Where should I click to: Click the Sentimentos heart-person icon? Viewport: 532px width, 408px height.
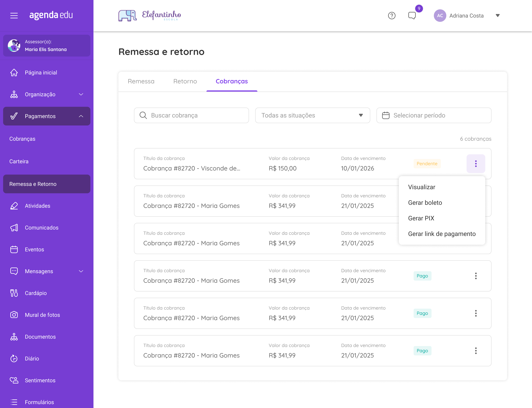tap(14, 380)
